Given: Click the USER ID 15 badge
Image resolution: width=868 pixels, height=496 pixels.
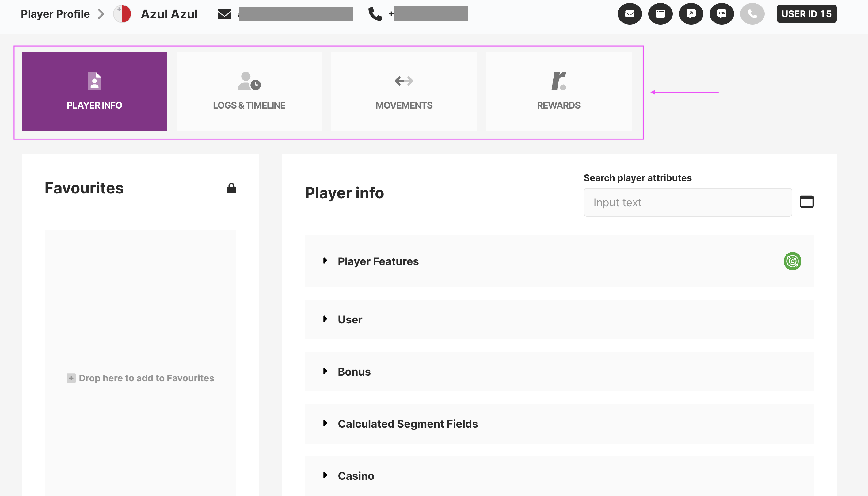Looking at the screenshot, I should click(806, 14).
